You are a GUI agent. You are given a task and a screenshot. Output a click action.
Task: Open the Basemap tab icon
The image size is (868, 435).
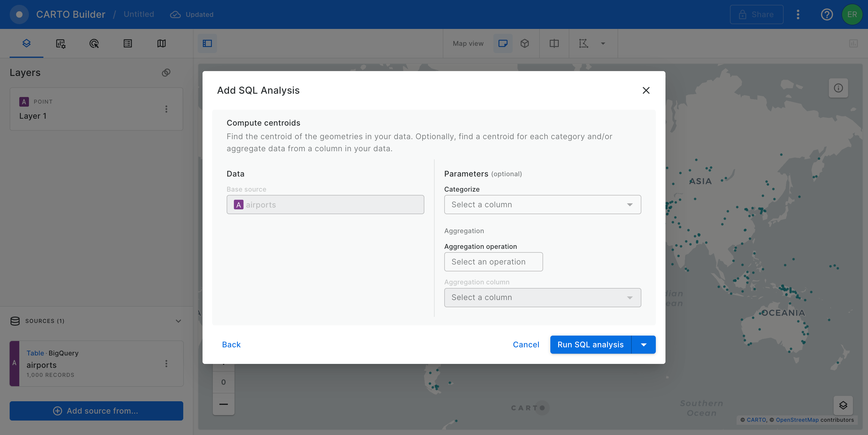click(x=162, y=43)
